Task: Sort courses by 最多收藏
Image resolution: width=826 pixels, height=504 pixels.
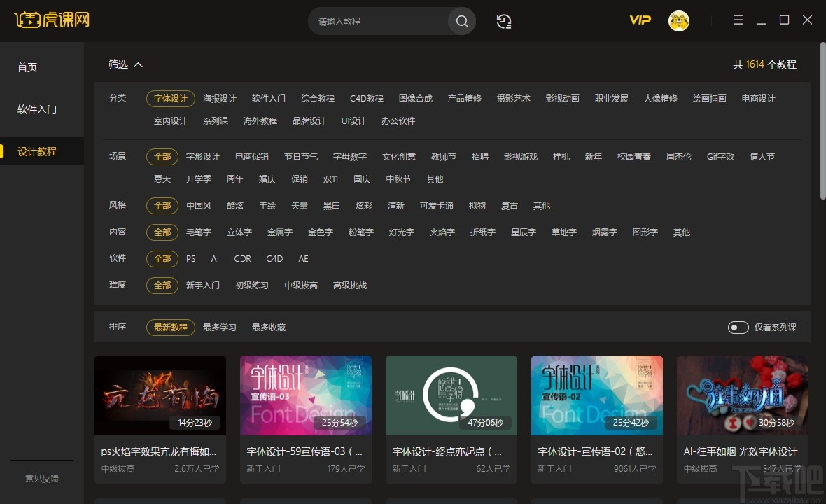Action: (270, 327)
